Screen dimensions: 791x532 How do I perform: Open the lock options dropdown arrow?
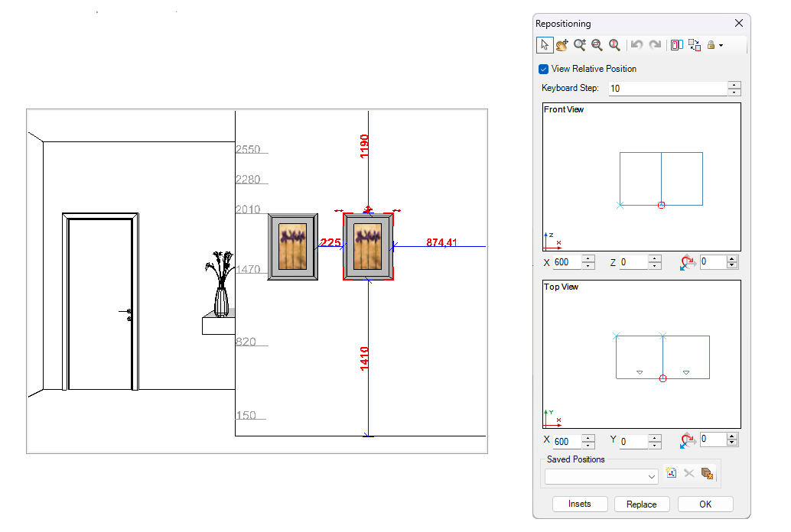click(721, 45)
